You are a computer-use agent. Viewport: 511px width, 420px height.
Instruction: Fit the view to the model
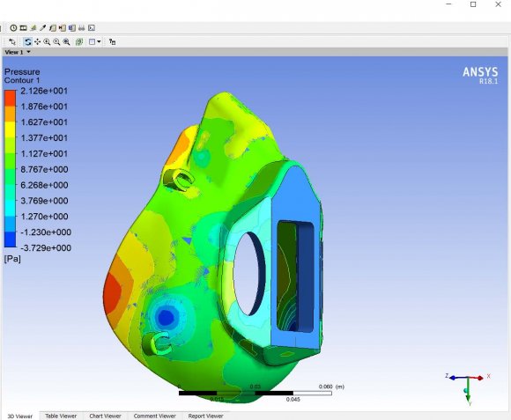66,41
